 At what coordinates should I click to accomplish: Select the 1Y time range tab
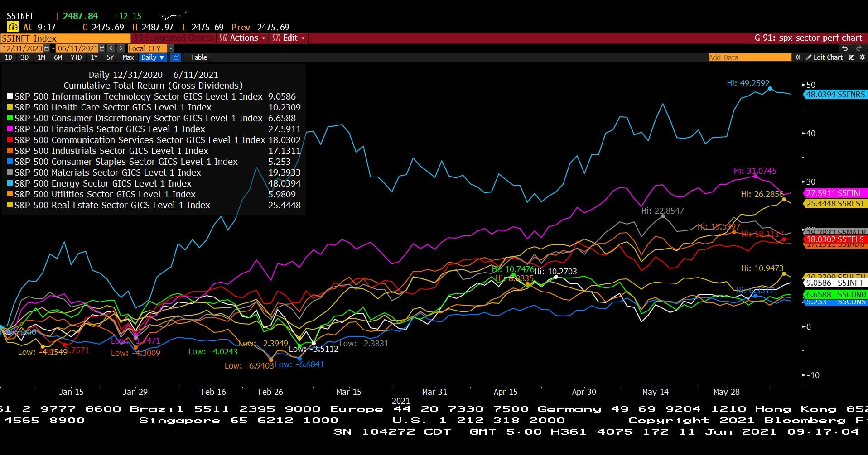[x=94, y=57]
